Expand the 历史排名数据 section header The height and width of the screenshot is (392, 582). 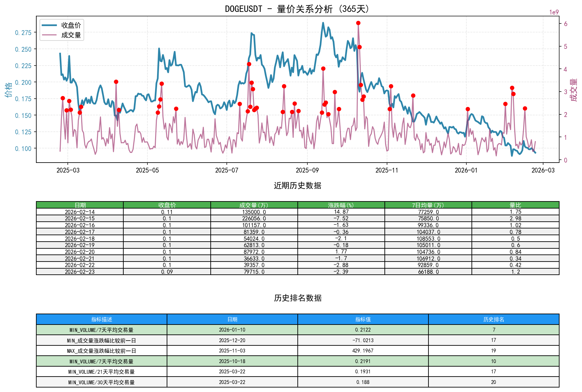[x=298, y=298]
